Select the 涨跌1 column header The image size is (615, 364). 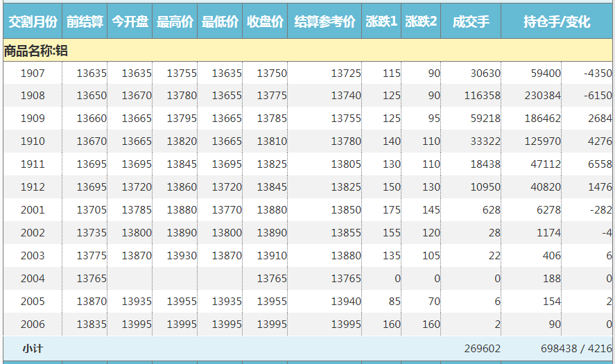(381, 22)
